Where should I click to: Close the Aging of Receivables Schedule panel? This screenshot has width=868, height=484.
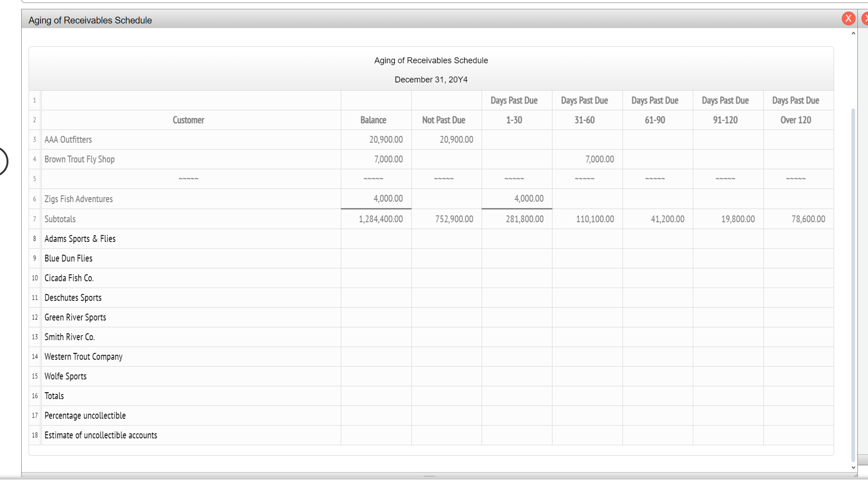tap(848, 19)
